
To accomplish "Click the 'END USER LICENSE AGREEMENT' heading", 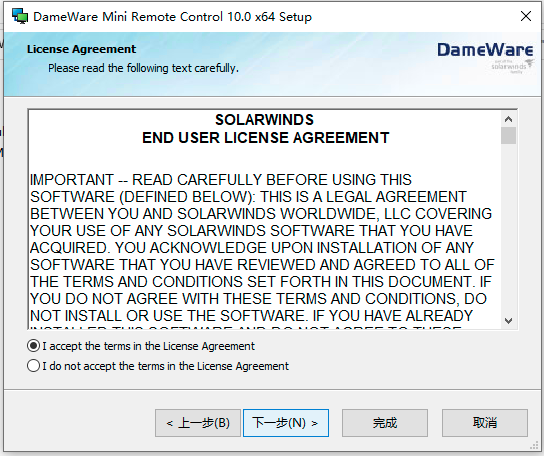I will click(x=265, y=138).
